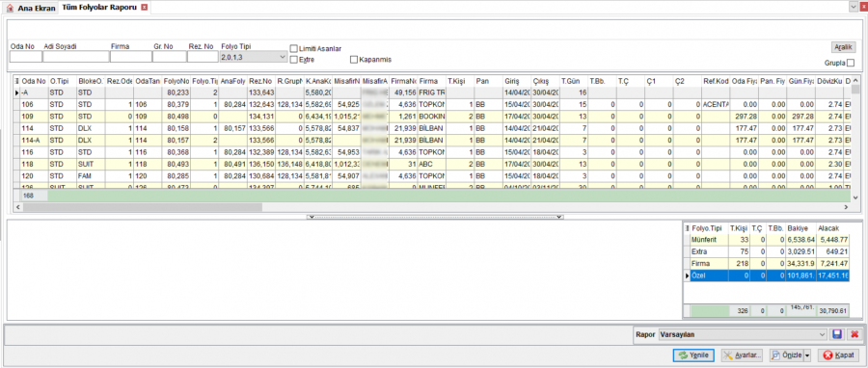Click the ACENTA reference code cell

(x=716, y=103)
